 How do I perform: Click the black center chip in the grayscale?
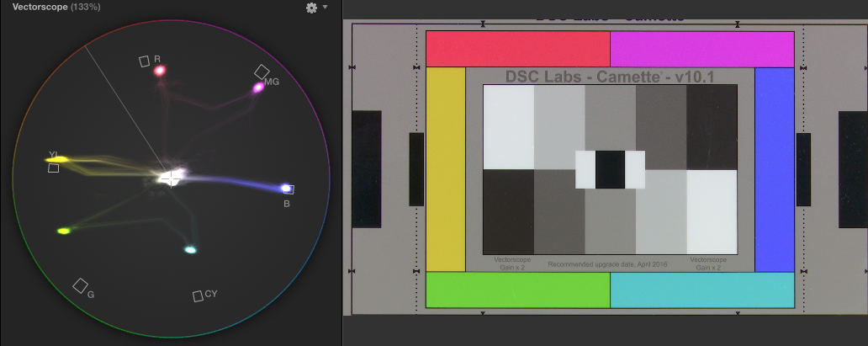(610, 169)
